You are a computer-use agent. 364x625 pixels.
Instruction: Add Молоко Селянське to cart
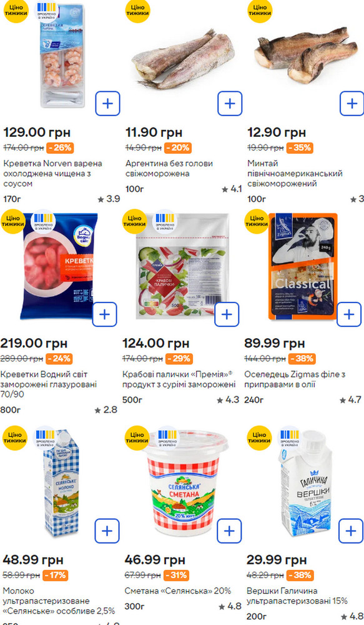[107, 531]
